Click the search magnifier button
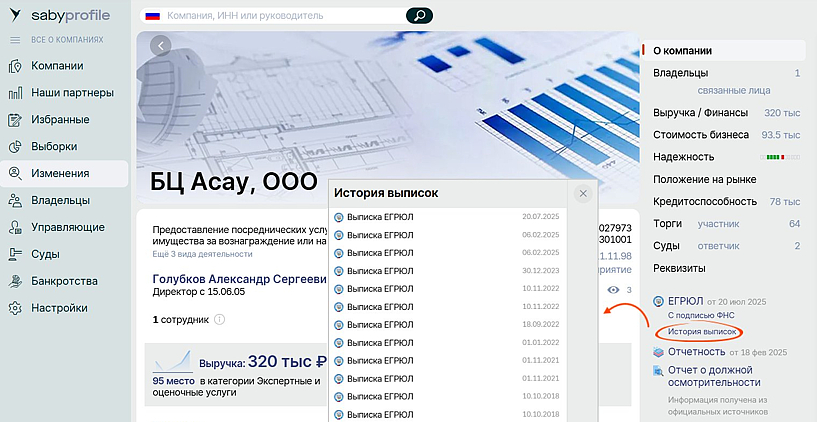Viewport: 817px width, 422px height. pos(419,16)
